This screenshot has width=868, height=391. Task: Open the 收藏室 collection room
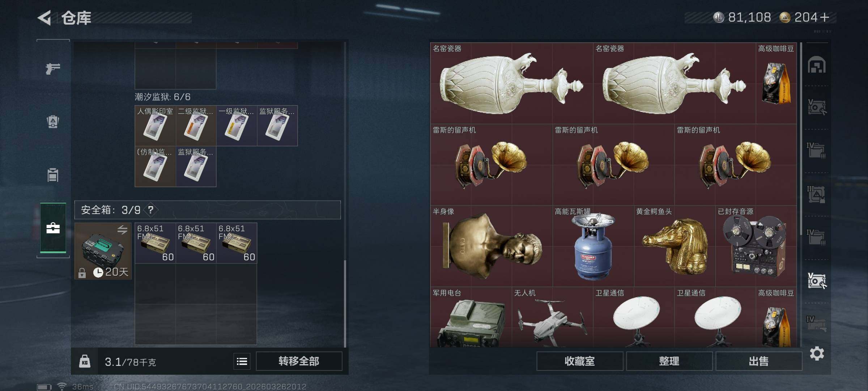(580, 361)
